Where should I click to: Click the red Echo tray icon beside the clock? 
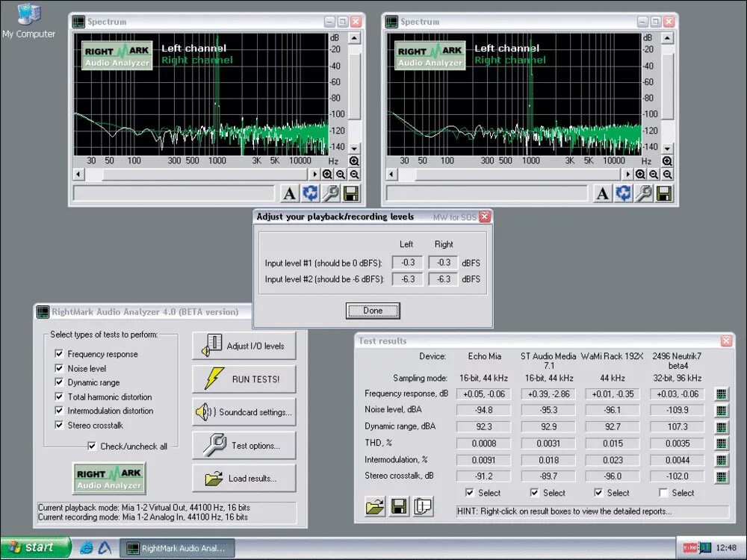click(x=690, y=547)
